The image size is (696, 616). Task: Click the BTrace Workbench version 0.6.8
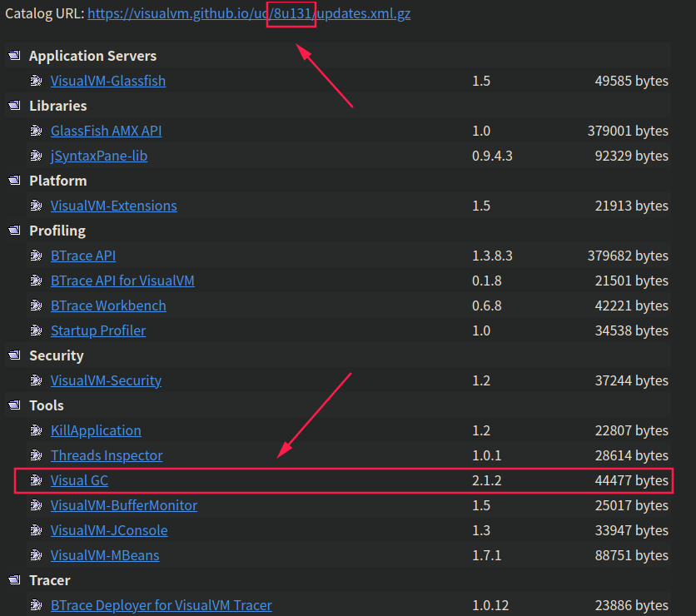(x=487, y=306)
